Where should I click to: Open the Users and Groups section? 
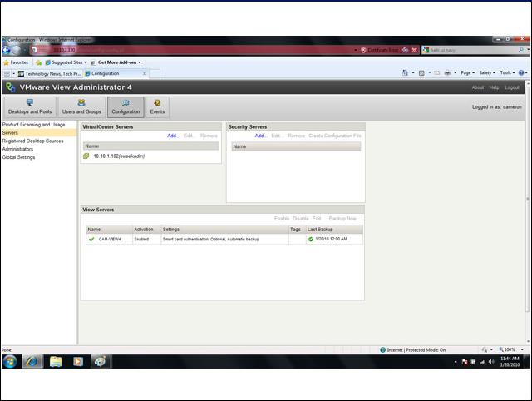(x=81, y=106)
